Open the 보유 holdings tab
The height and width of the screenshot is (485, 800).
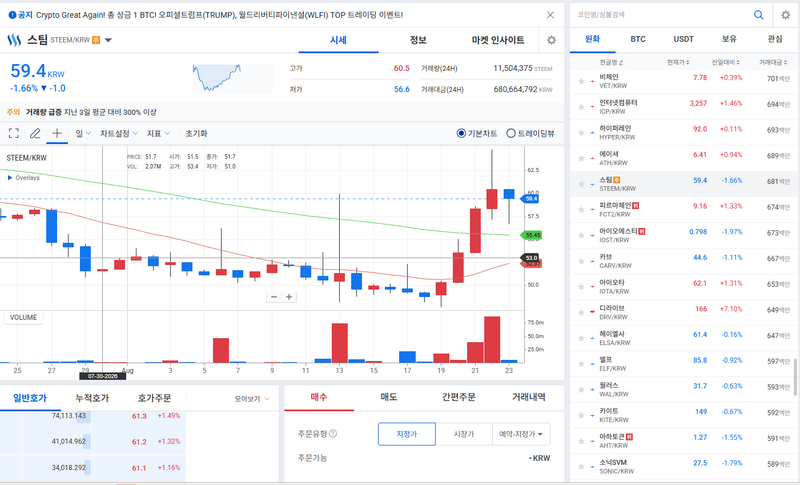coord(729,39)
